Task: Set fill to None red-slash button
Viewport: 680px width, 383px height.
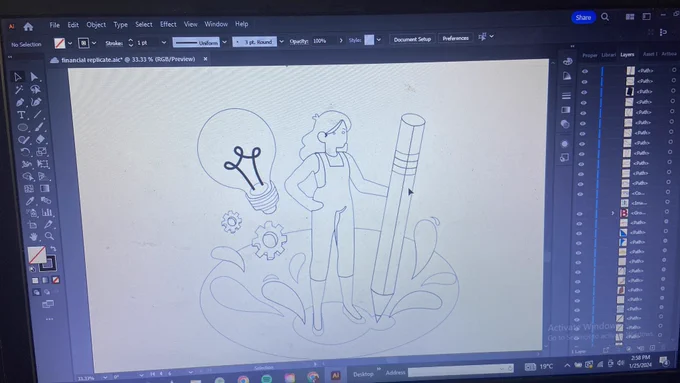Action: (x=56, y=280)
